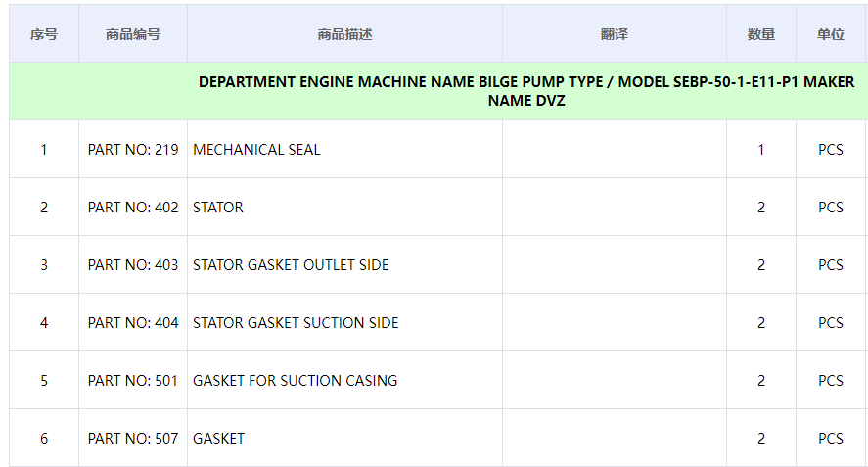
Task: Click the 翻译 column header
Action: click(614, 34)
